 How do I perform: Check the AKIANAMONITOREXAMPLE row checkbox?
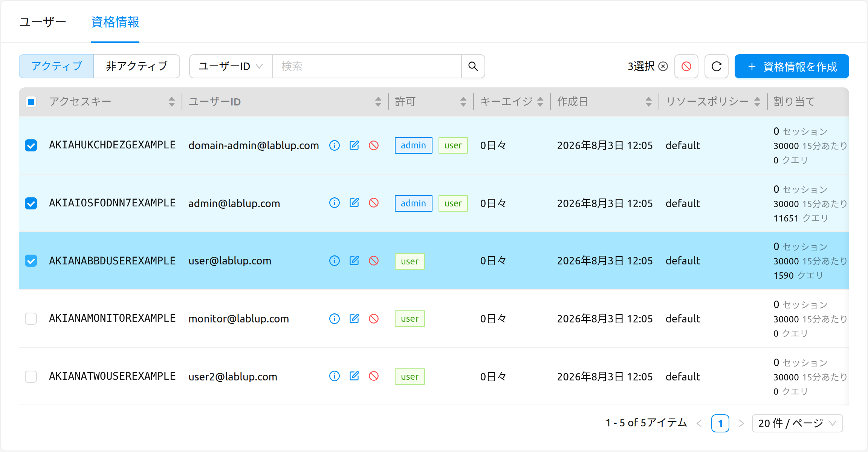[31, 319]
